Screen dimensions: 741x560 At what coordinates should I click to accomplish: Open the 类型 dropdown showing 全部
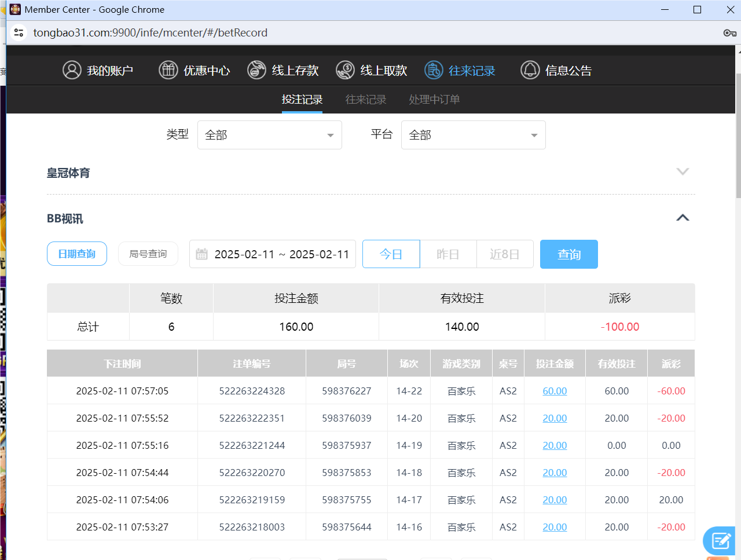tap(269, 134)
